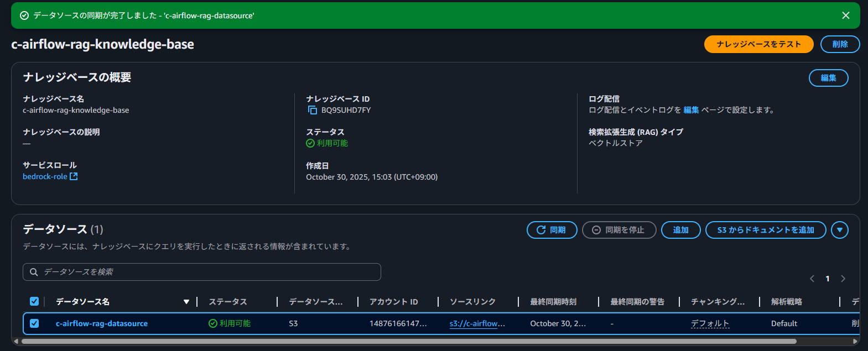
Task: Dismiss the sync completed notification banner
Action: pos(845,15)
